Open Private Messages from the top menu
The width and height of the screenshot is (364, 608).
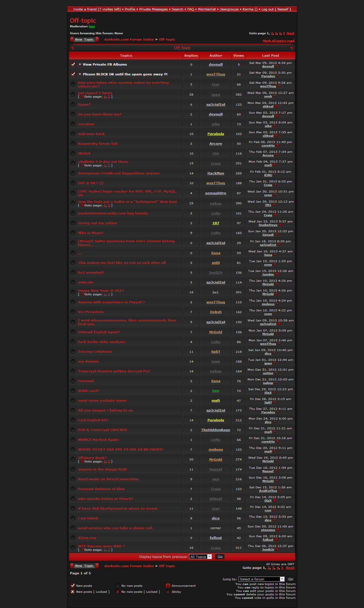[153, 9]
